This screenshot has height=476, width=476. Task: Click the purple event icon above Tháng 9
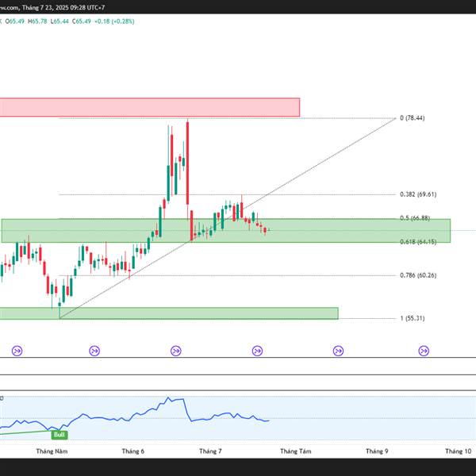(x=338, y=351)
